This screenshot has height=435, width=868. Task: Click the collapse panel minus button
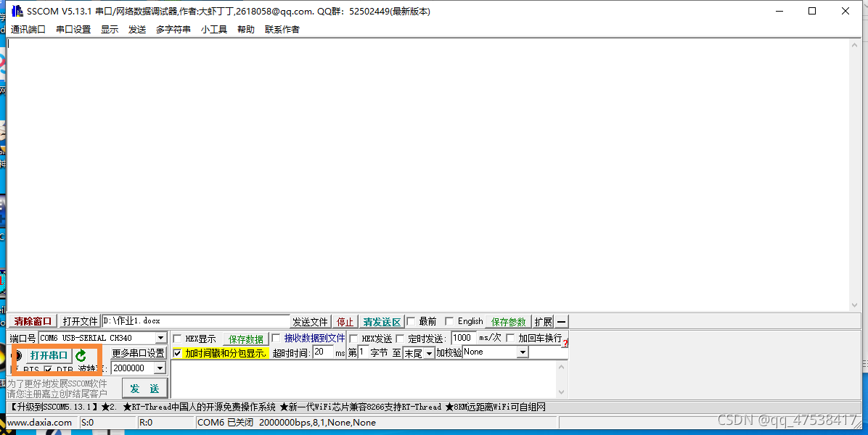tap(561, 322)
